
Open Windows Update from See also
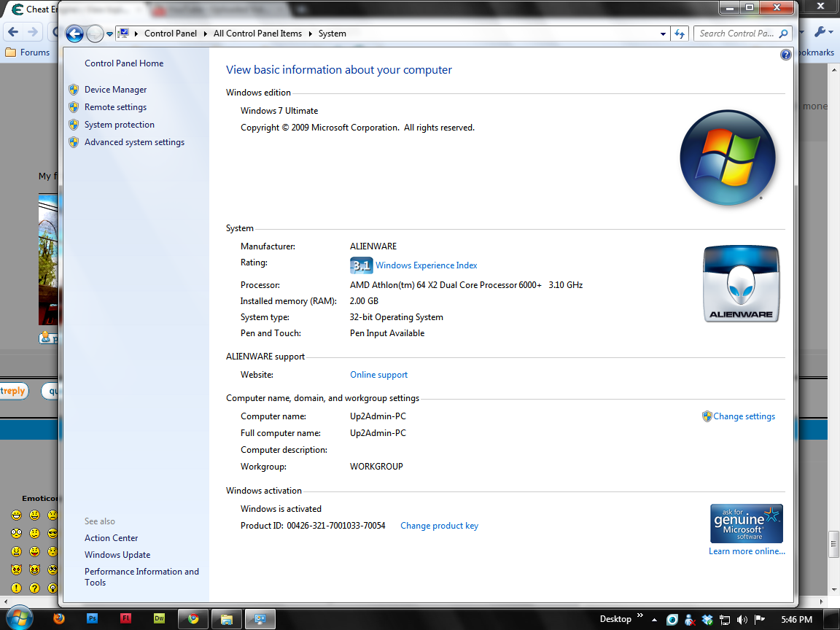pos(117,555)
